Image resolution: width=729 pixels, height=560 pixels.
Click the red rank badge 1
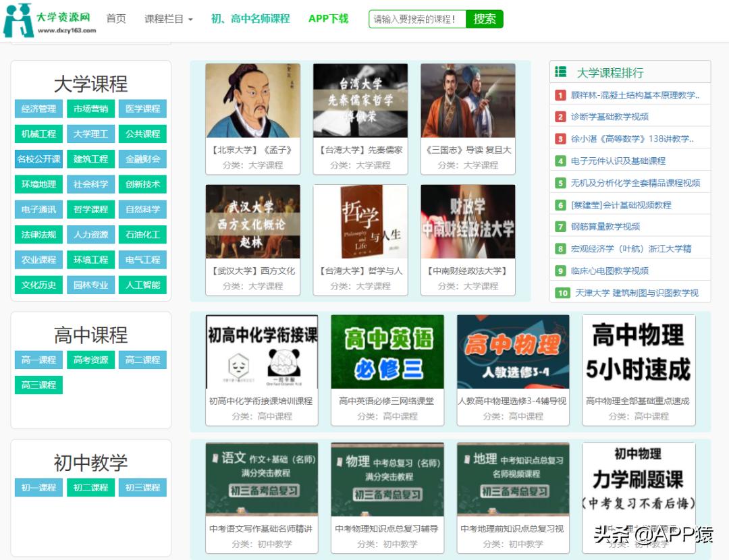tap(560, 95)
